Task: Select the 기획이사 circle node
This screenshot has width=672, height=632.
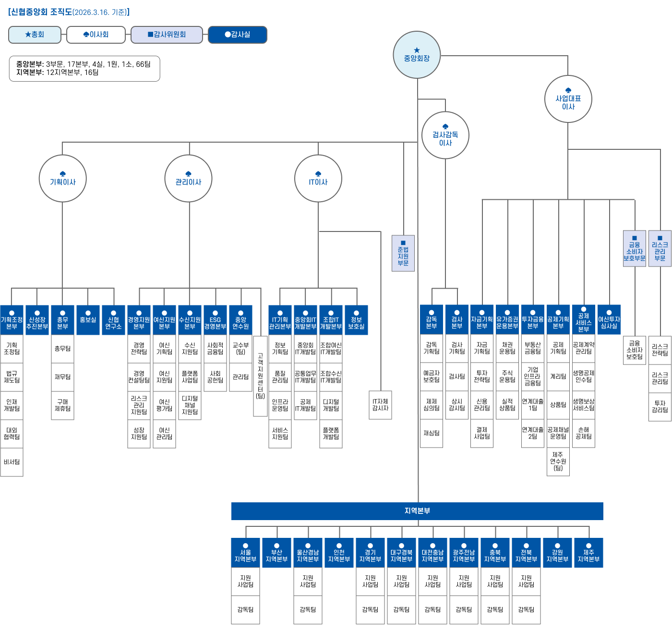Action: point(62,179)
